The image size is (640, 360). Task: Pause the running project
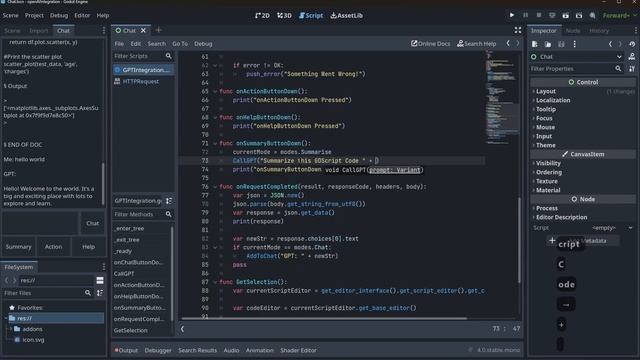tap(525, 15)
